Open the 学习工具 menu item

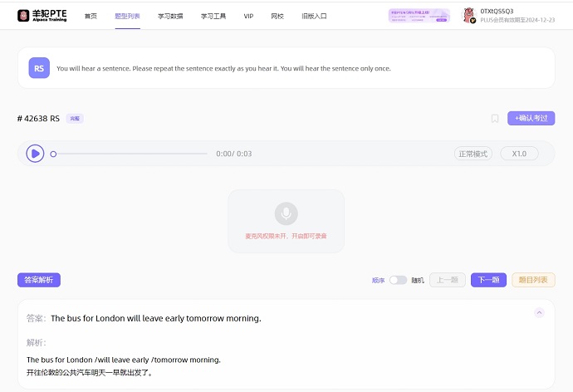(x=213, y=16)
